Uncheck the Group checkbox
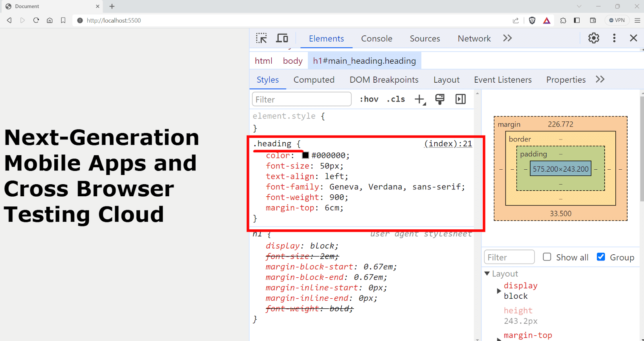This screenshot has height=341, width=644. [x=601, y=257]
